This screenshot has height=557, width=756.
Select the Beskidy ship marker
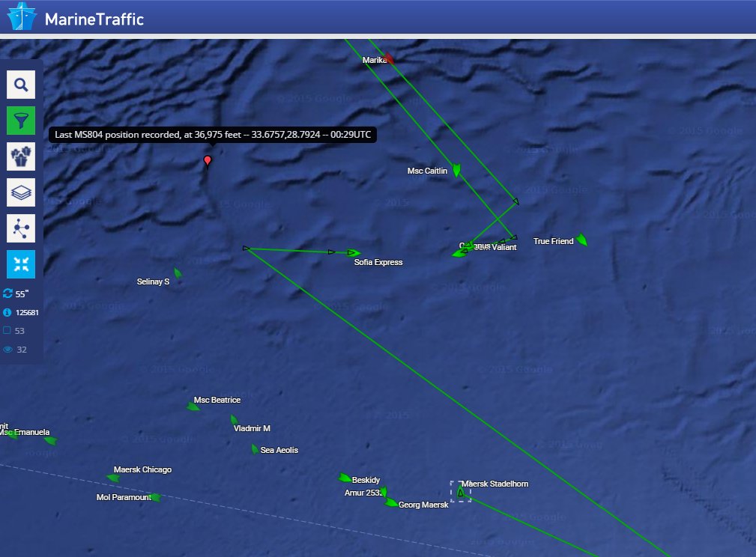345,478
